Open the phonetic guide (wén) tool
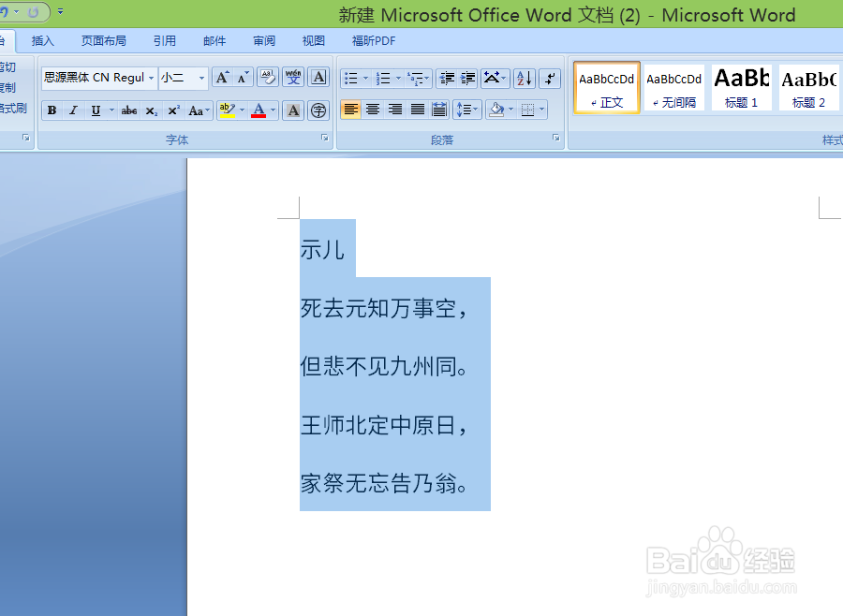The image size is (843, 616). click(293, 78)
